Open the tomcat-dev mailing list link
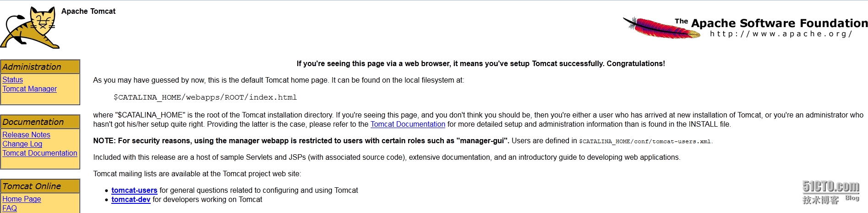The image size is (868, 213). tap(131, 199)
